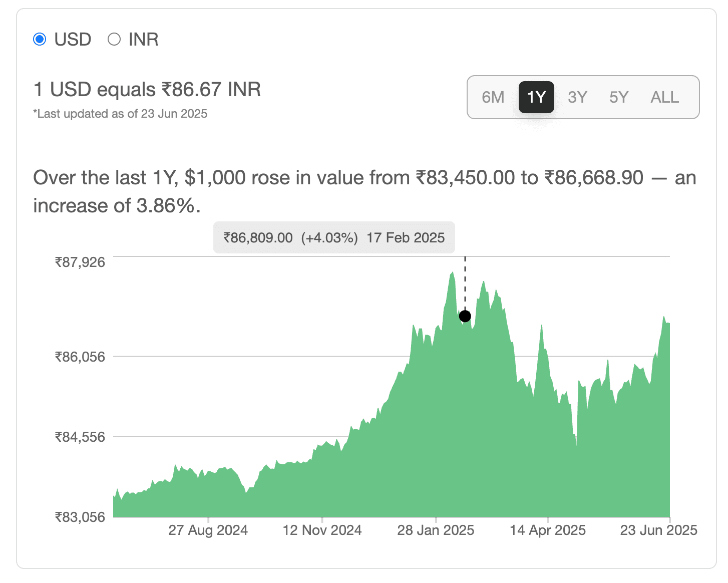The width and height of the screenshot is (728, 583).
Task: Select the USD radio button
Action: pos(40,39)
